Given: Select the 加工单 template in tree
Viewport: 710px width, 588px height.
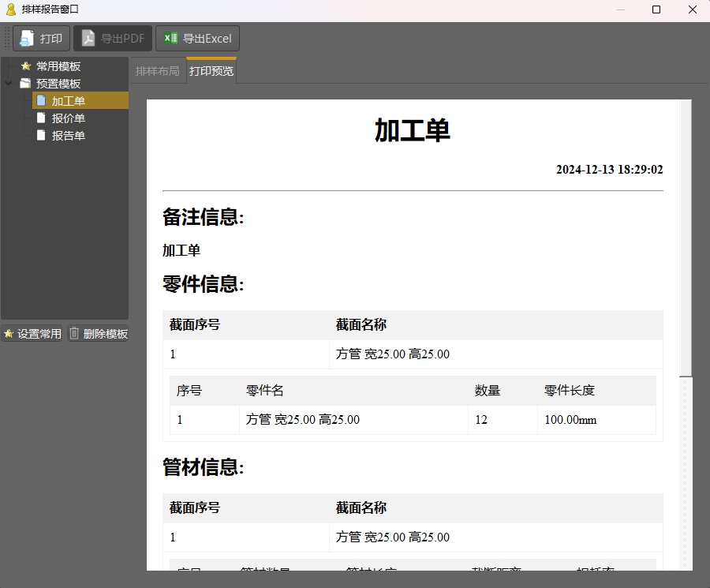Looking at the screenshot, I should click(x=69, y=100).
